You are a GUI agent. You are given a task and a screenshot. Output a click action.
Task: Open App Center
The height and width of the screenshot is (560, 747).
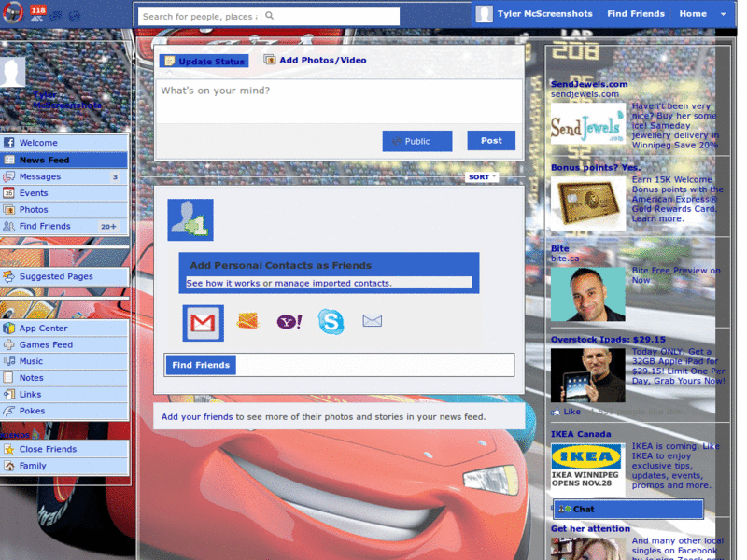(64, 329)
